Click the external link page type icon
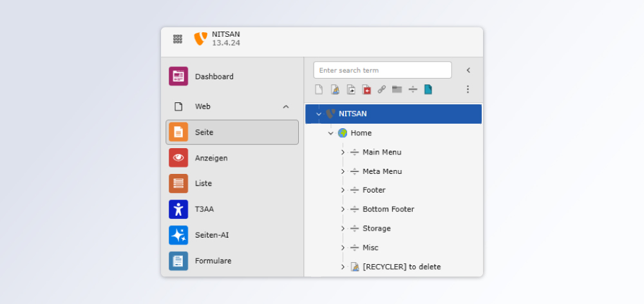 tap(381, 90)
